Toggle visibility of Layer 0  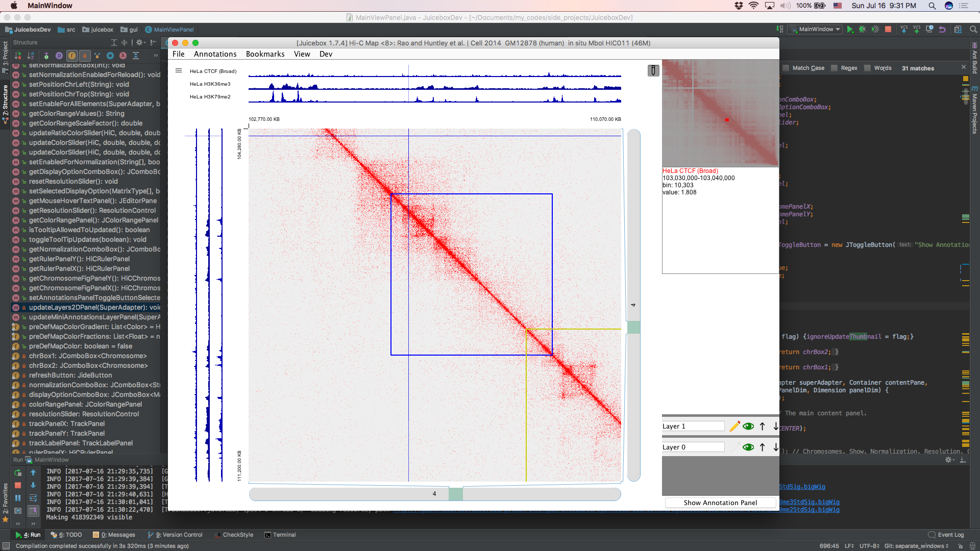click(x=749, y=447)
